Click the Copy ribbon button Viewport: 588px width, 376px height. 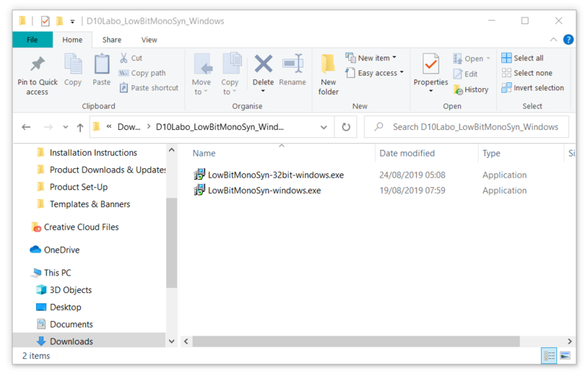point(73,70)
